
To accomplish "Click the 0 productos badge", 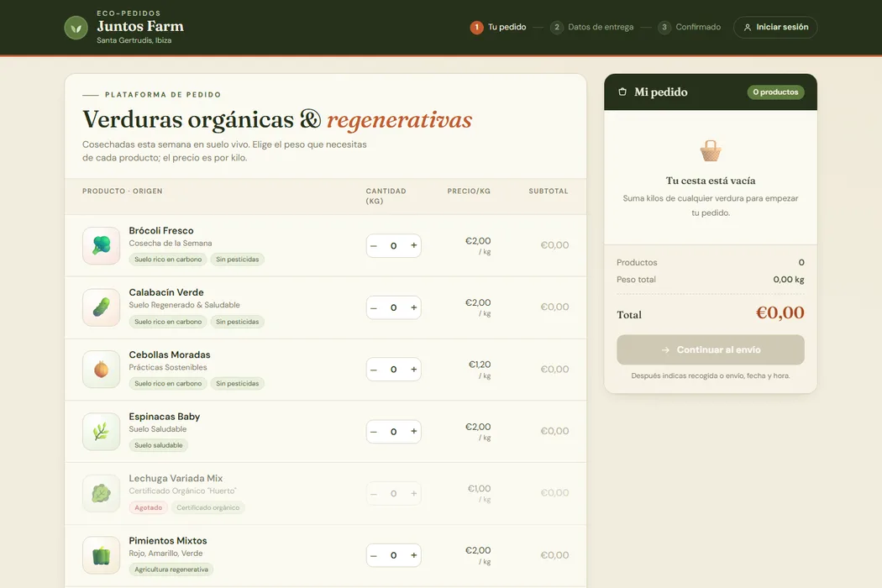I will [775, 92].
